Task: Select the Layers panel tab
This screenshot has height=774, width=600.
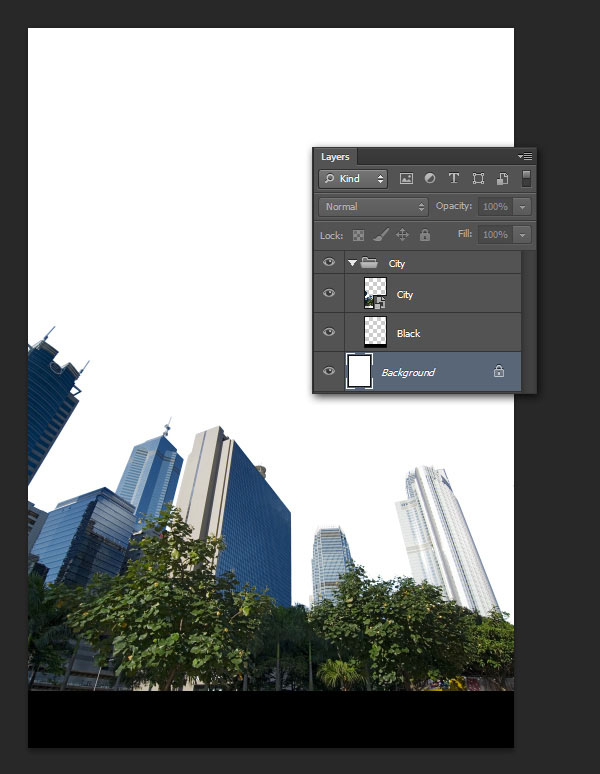Action: tap(335, 156)
